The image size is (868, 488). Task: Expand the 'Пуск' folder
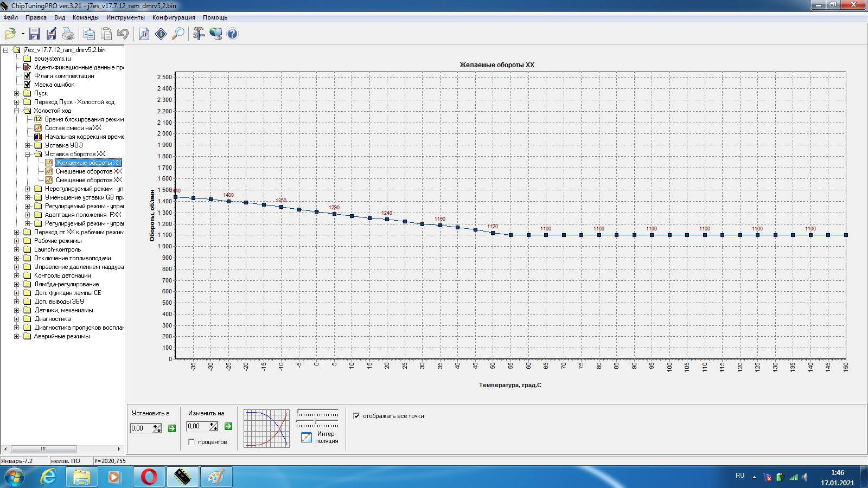pos(17,93)
